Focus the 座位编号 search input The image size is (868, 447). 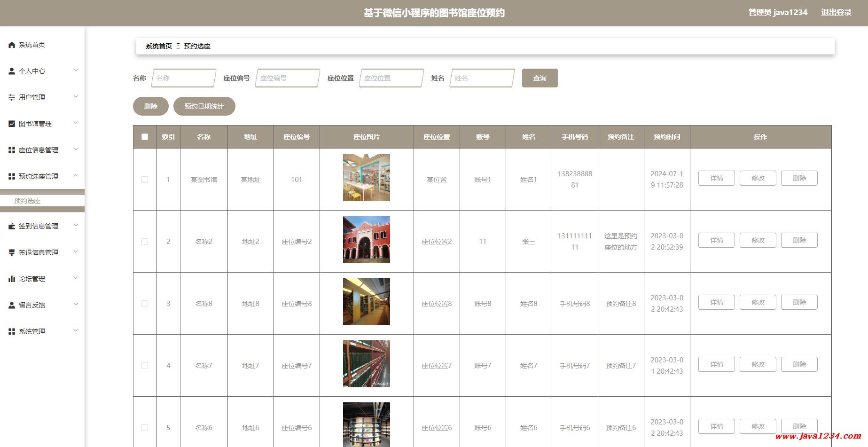click(x=287, y=78)
